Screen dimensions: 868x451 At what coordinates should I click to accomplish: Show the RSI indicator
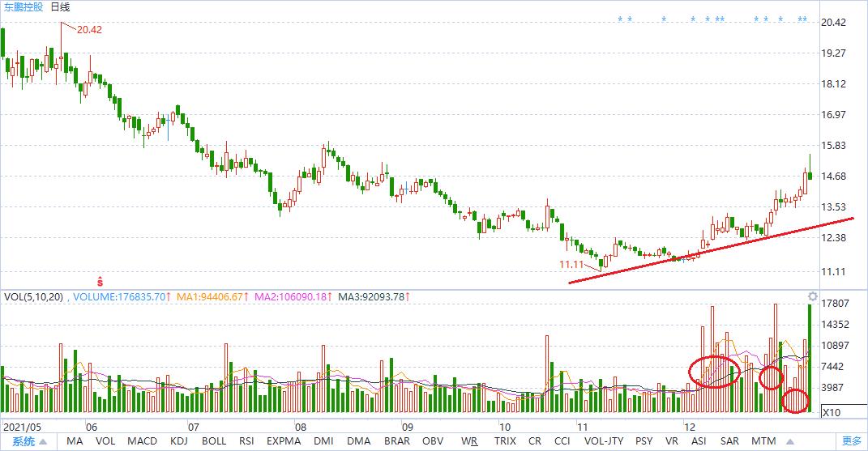click(246, 441)
